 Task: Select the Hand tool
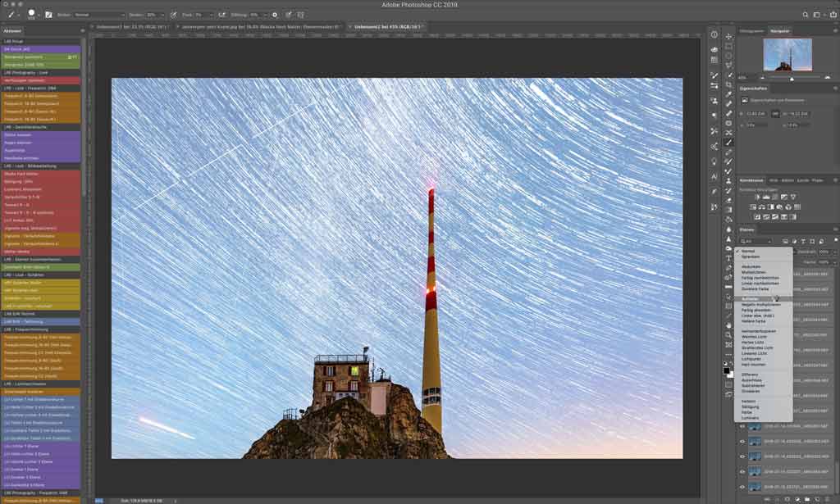pyautogui.click(x=728, y=325)
